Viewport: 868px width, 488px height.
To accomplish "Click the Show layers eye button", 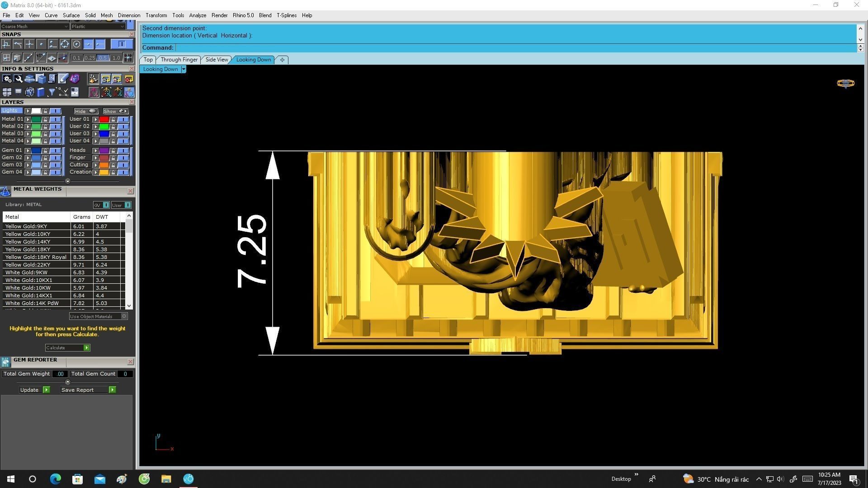I will 115,111.
